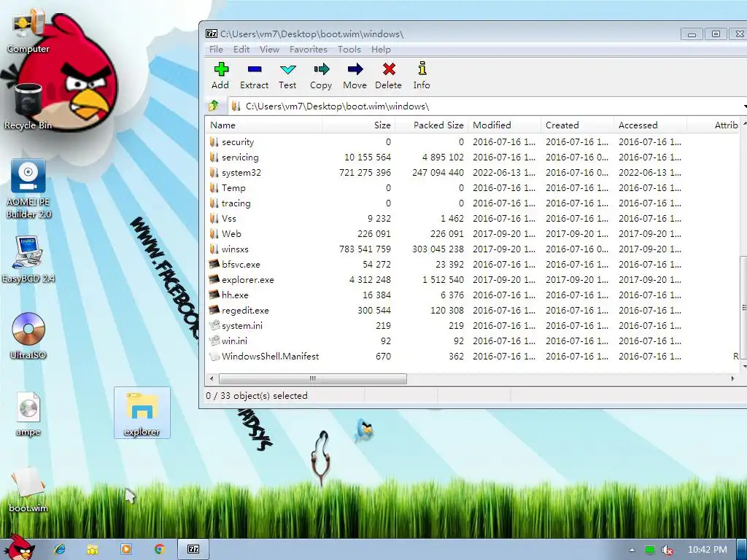Screen dimensions: 747x560
Task: Click the Test toolbar icon
Action: pyautogui.click(x=287, y=69)
